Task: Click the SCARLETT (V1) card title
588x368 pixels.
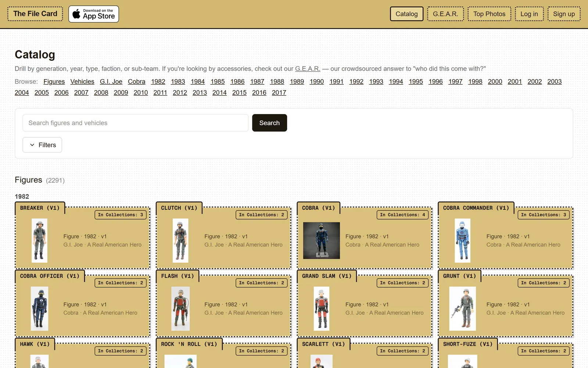Action: [x=323, y=344]
